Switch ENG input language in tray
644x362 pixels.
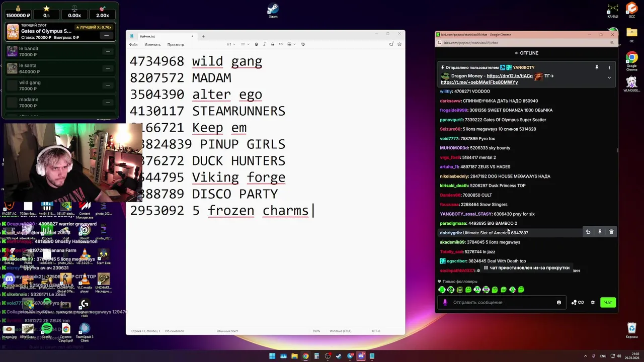coord(603,356)
